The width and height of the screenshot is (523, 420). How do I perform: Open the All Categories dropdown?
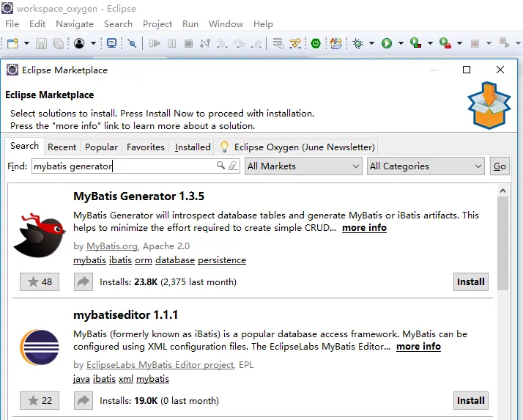(x=426, y=166)
